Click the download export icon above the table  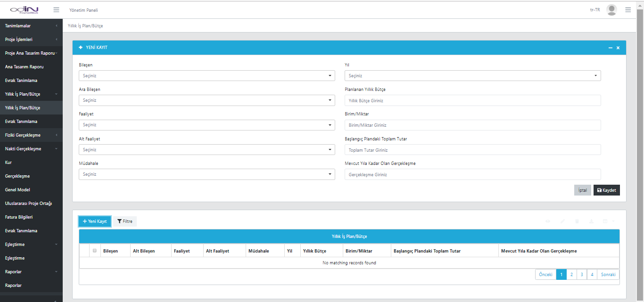(591, 221)
